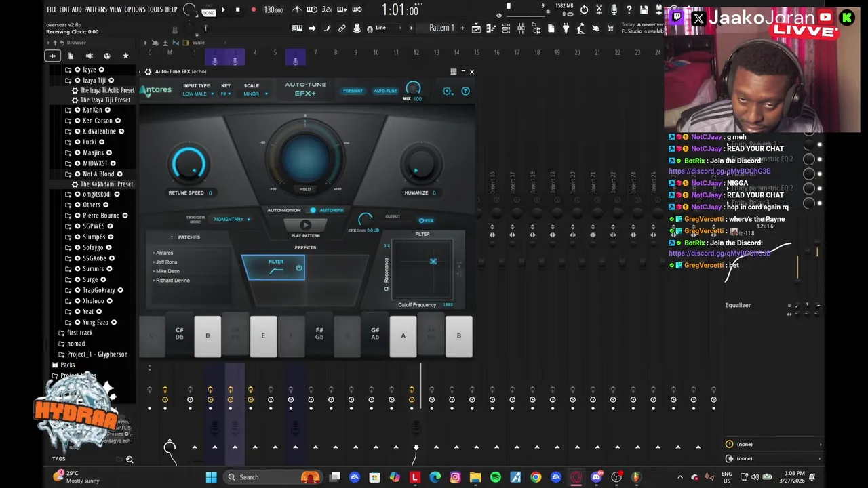The image size is (868, 488).
Task: Open the EDIT menu
Action: point(64,9)
